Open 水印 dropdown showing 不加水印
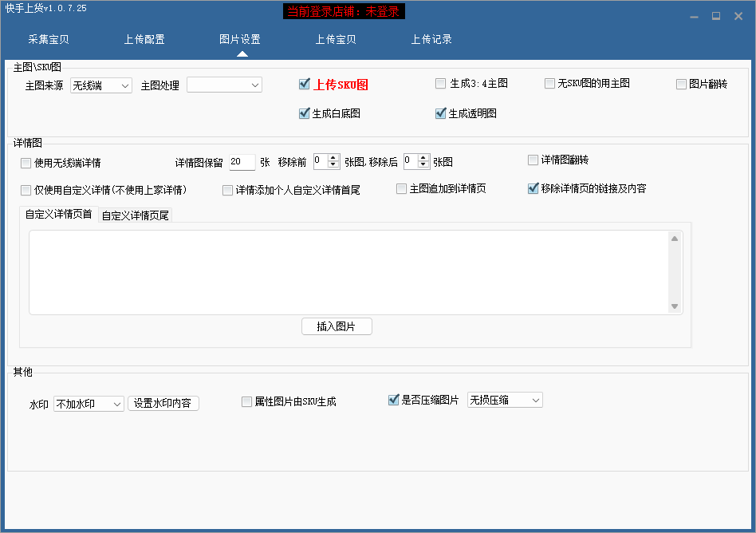 pyautogui.click(x=89, y=405)
